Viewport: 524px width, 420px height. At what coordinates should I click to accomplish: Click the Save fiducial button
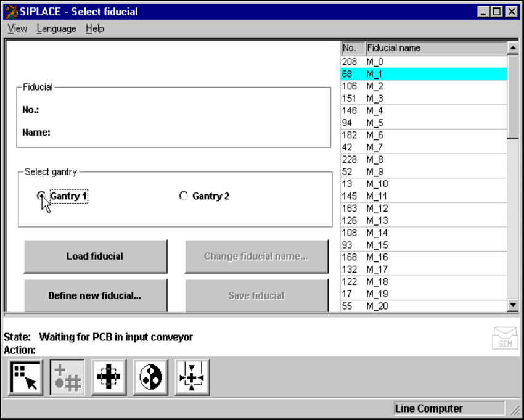(256, 295)
